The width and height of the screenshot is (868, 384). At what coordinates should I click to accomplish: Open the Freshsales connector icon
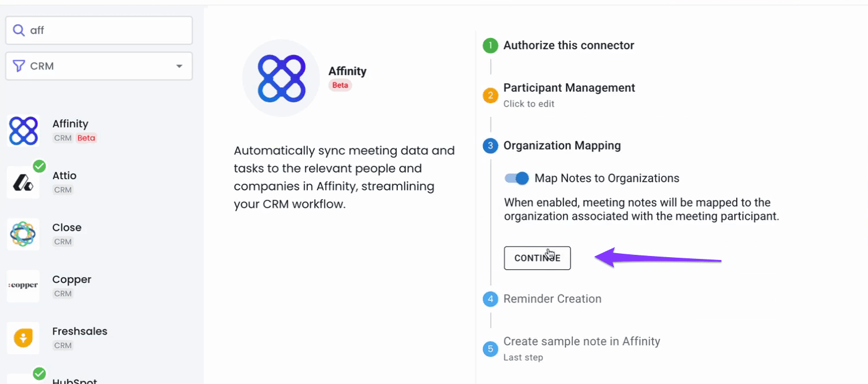click(x=24, y=338)
